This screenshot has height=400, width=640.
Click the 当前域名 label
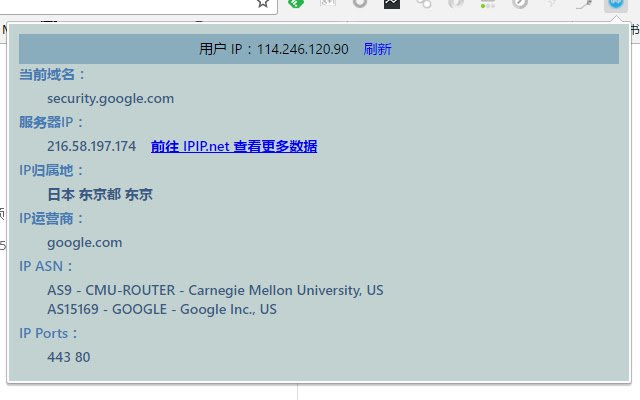(x=52, y=74)
